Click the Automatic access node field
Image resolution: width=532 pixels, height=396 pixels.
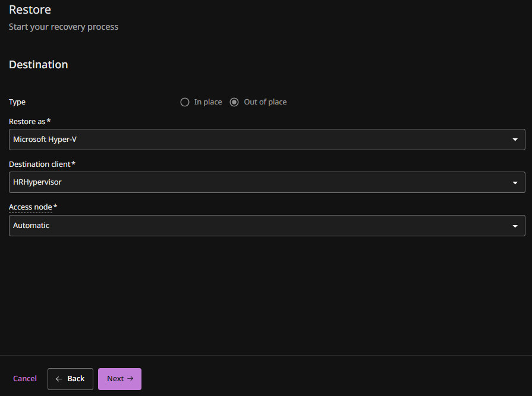coord(256,226)
